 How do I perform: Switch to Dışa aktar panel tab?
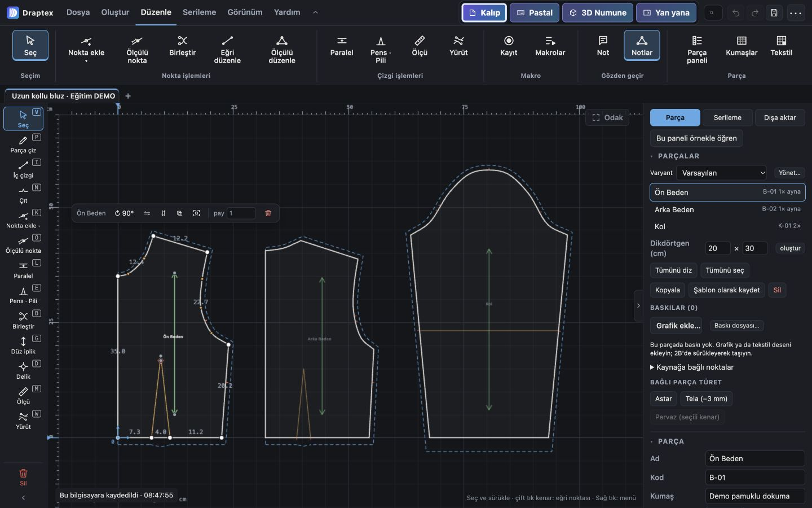780,117
